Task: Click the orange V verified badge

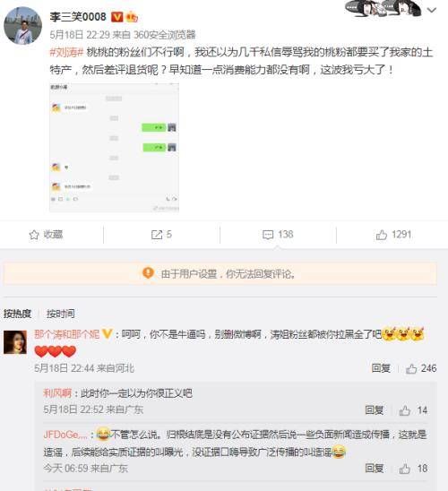Action: point(117,17)
